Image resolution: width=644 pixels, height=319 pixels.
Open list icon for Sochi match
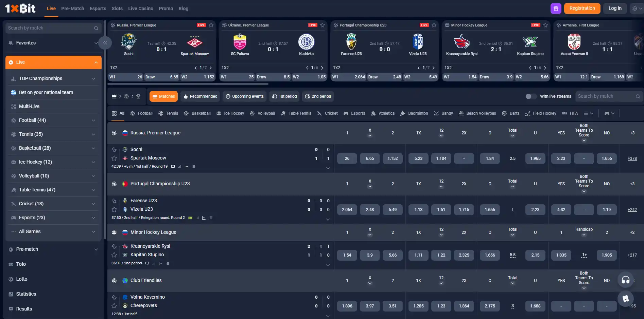pos(193,167)
